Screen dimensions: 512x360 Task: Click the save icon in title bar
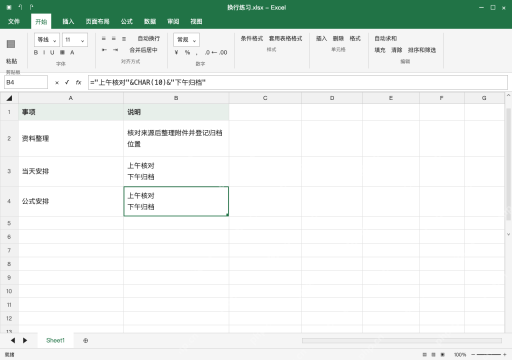[9, 7]
